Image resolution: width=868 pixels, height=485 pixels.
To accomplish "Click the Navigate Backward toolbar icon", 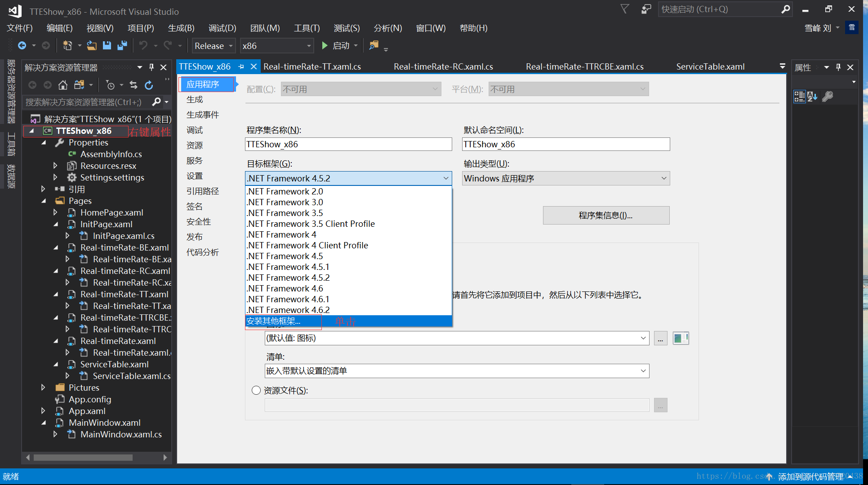I will tap(22, 45).
